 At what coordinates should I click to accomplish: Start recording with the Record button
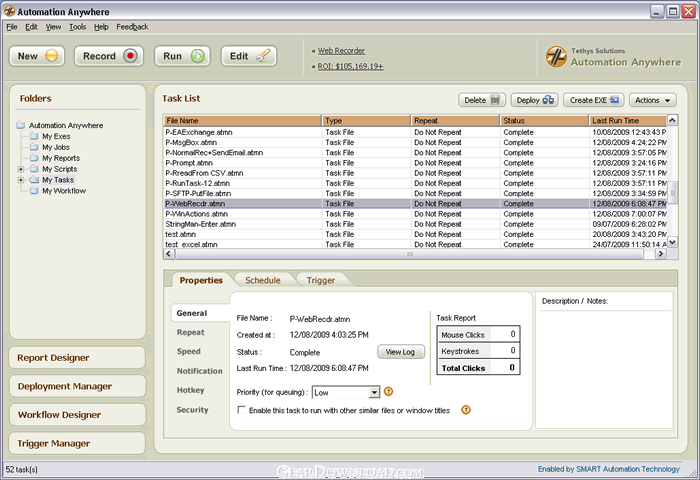tap(109, 56)
